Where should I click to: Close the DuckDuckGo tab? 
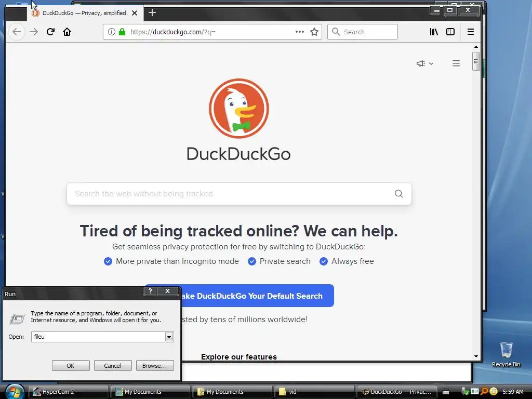(135, 13)
